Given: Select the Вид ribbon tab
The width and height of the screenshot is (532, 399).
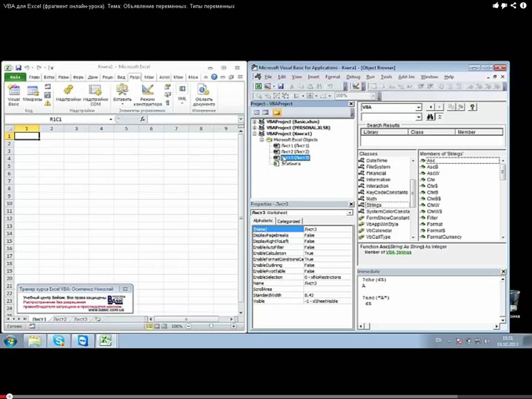Looking at the screenshot, I should point(121,77).
